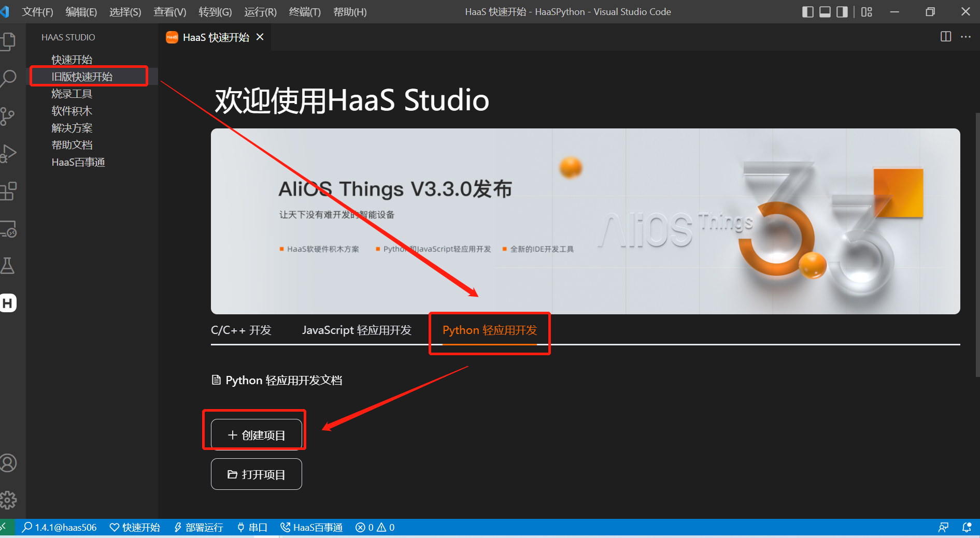This screenshot has width=980, height=538.
Task: Click the 部署运行 status bar item
Action: click(198, 527)
